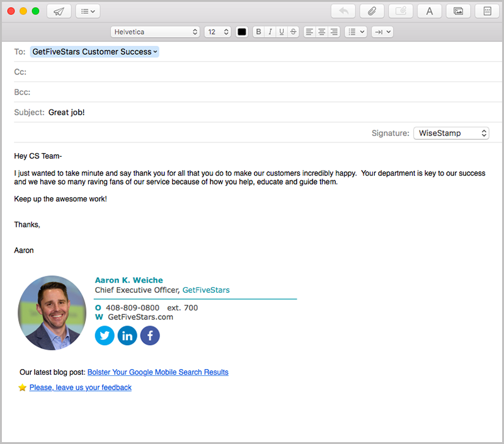Change the font size 12 stepper

pos(217,32)
